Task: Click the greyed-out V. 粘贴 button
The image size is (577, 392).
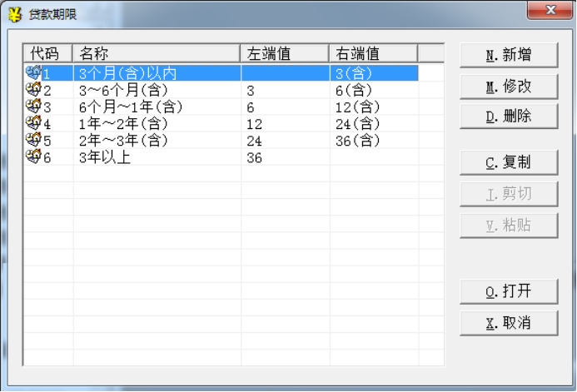Action: 509,226
